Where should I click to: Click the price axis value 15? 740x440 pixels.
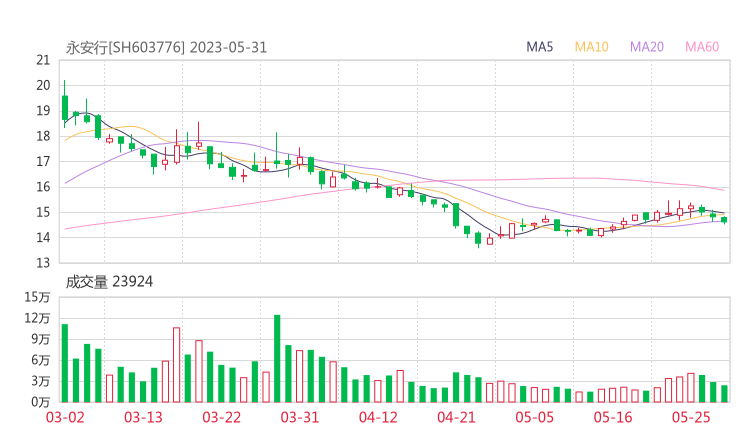[43, 212]
